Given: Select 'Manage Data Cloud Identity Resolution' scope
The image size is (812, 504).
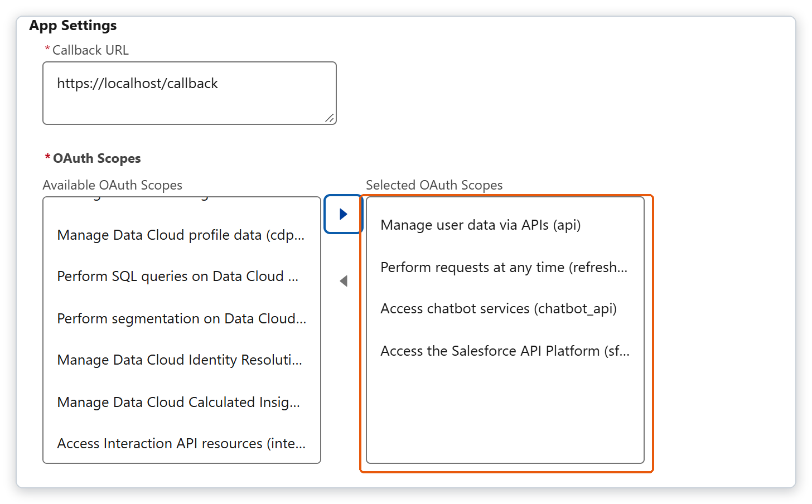Looking at the screenshot, I should (x=181, y=360).
